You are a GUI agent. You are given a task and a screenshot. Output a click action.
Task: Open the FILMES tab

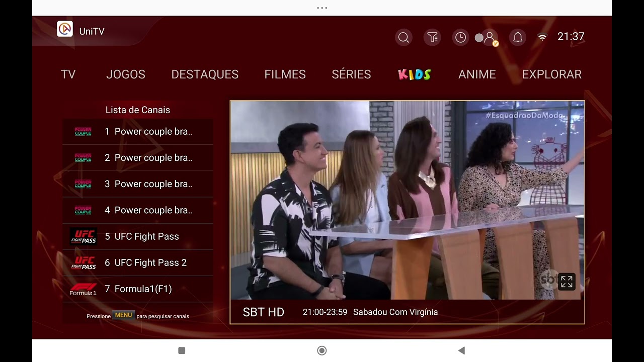pos(285,74)
